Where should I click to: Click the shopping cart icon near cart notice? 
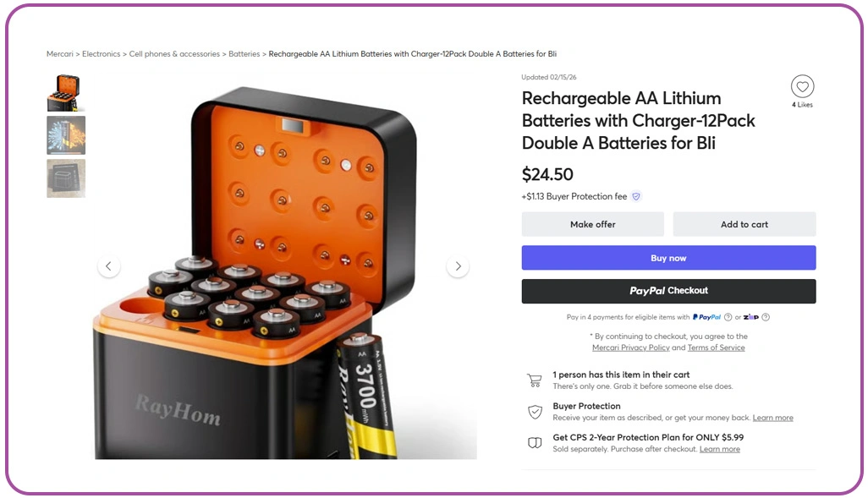(x=534, y=380)
